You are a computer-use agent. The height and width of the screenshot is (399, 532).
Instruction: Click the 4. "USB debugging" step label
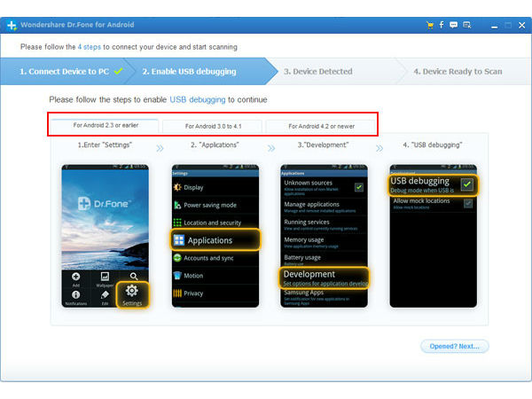433,145
